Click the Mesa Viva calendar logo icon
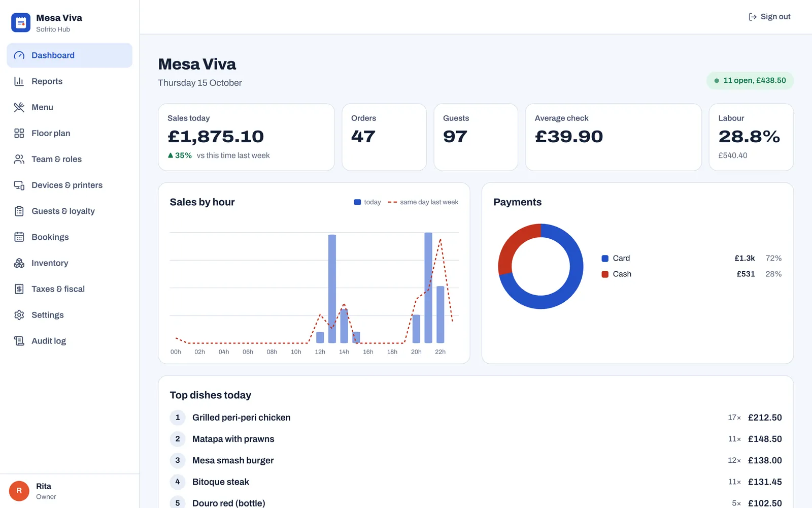Screen dimensions: 812x508 pyautogui.click(x=21, y=23)
